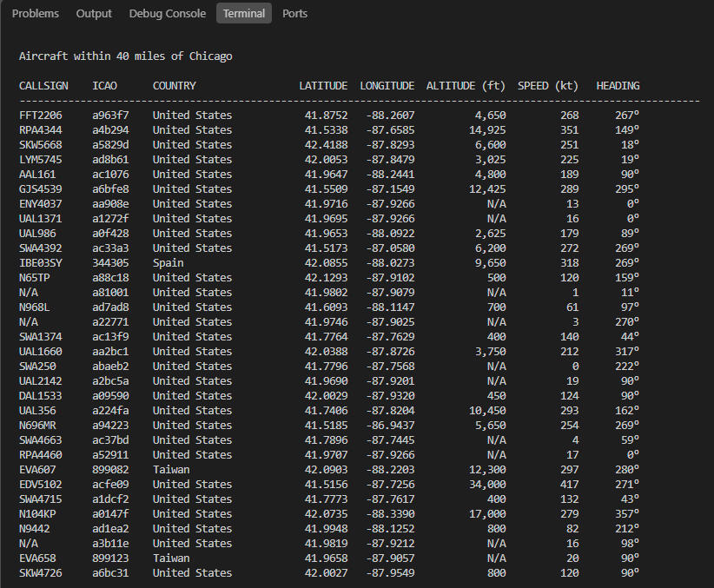
Task: Click ICAO code a963f7
Action: click(x=110, y=116)
